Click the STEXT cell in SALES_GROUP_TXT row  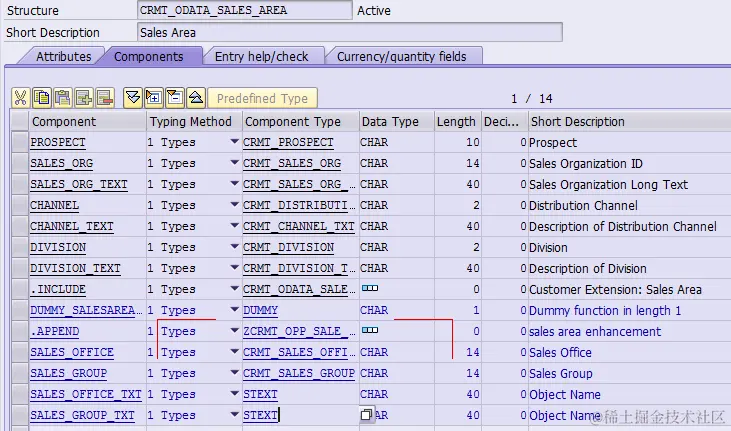click(x=301, y=415)
